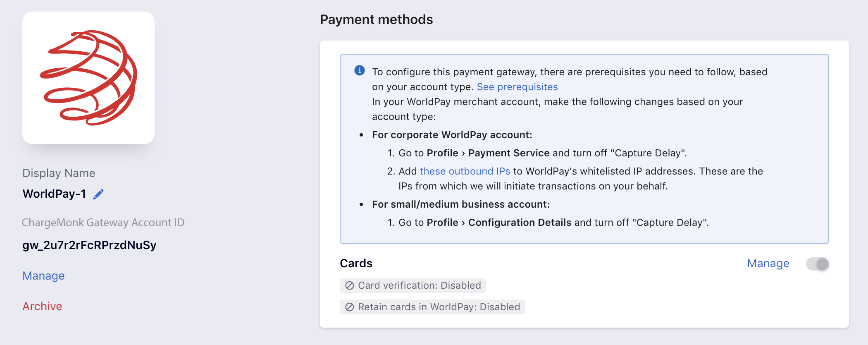Click the red Archive link
868x345 pixels.
coord(42,307)
